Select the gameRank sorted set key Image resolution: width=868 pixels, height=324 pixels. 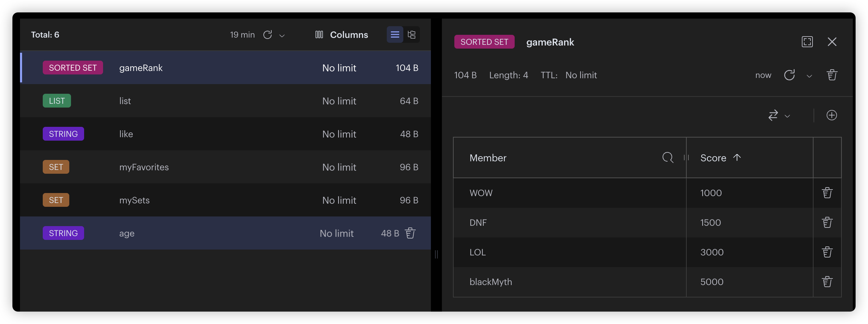pos(141,68)
